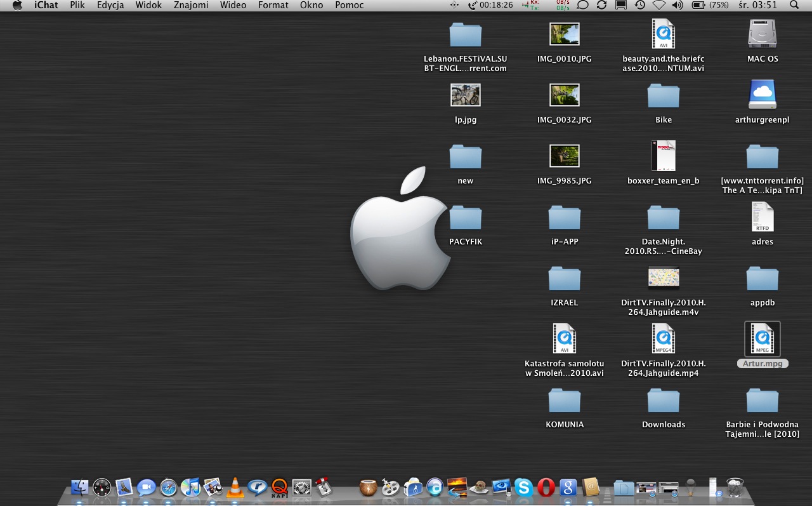Click the sync arrows menu bar icon
The image size is (812, 506).
click(601, 5)
